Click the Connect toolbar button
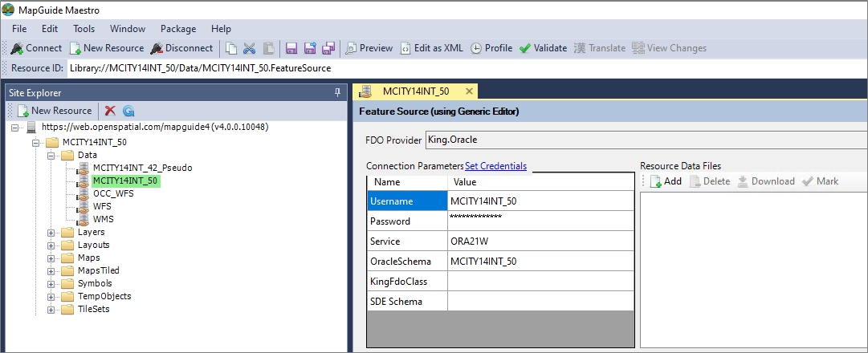 pyautogui.click(x=36, y=48)
